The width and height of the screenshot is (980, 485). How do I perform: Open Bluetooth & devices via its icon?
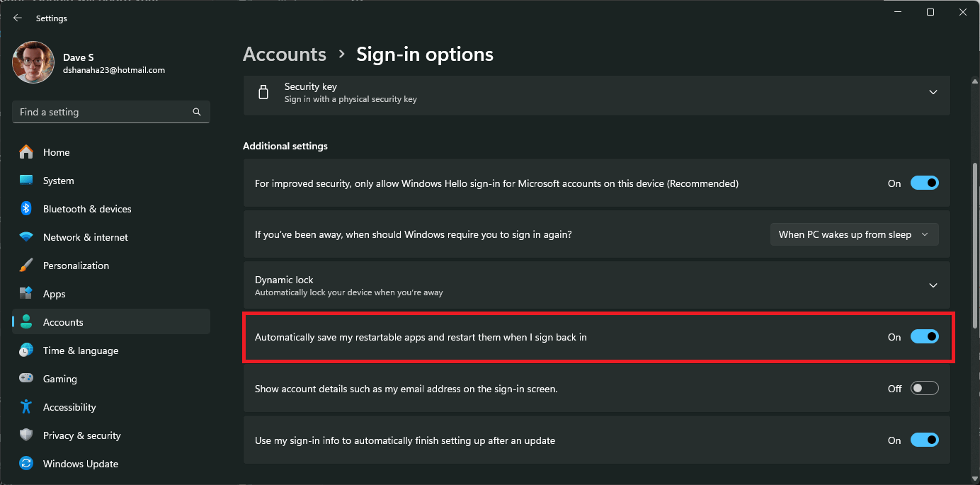[26, 209]
